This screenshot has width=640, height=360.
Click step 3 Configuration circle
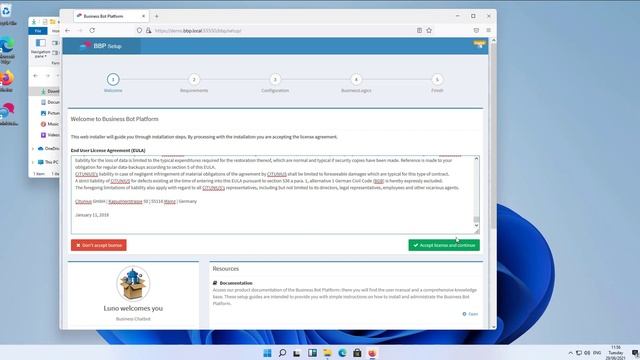[x=275, y=79]
